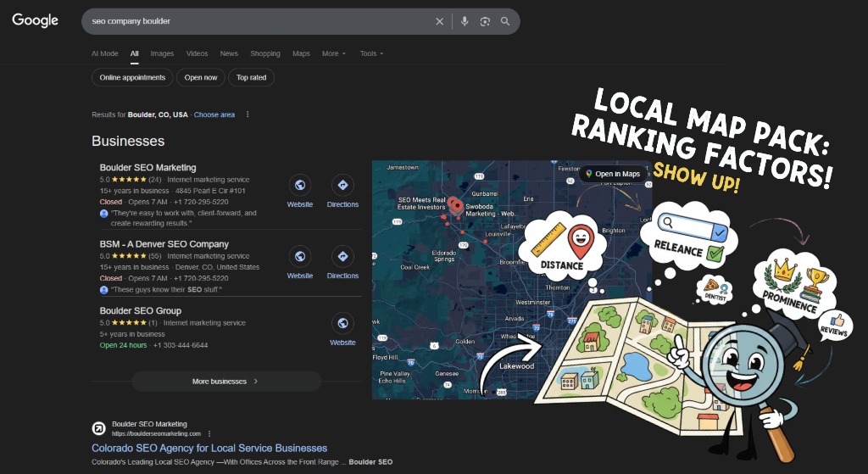Switch to Images tab
868x474 pixels.
162,53
